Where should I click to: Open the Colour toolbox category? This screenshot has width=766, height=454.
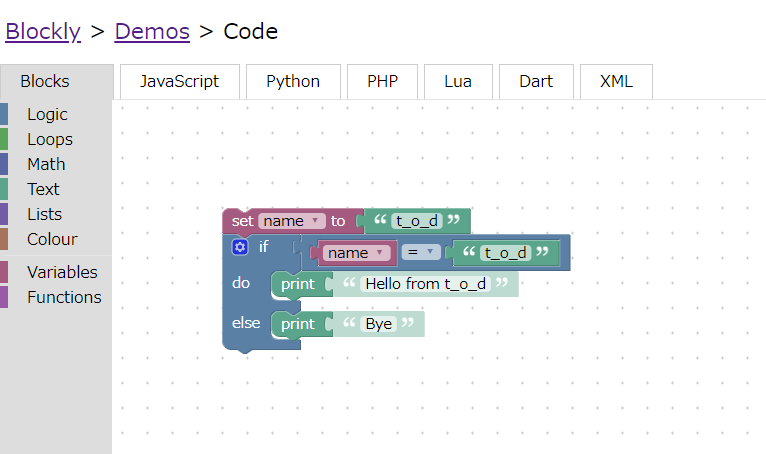click(x=52, y=239)
